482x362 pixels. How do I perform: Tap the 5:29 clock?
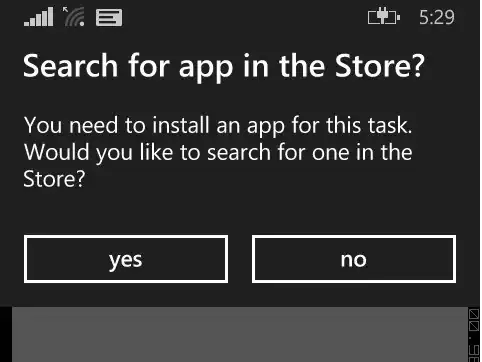click(x=437, y=18)
